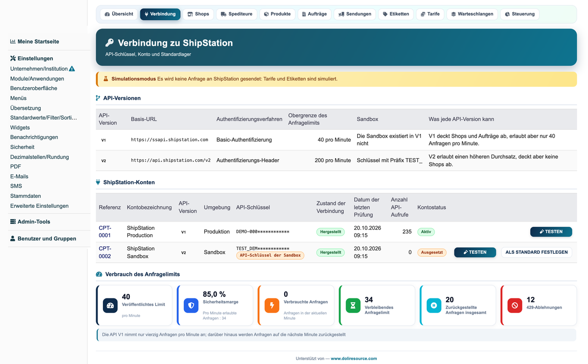Viewport: 588px width, 364px height.
Task: Open the Shops tab
Action: point(198,14)
